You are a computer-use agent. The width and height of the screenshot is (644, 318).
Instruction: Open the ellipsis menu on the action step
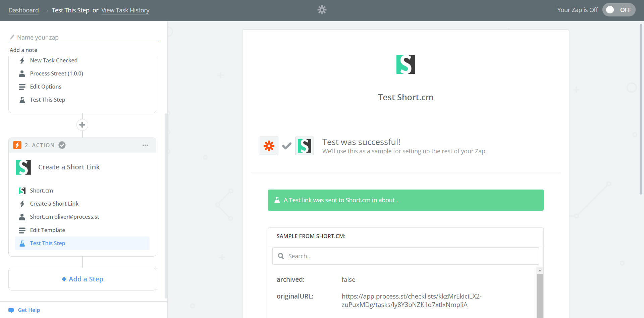(x=145, y=145)
